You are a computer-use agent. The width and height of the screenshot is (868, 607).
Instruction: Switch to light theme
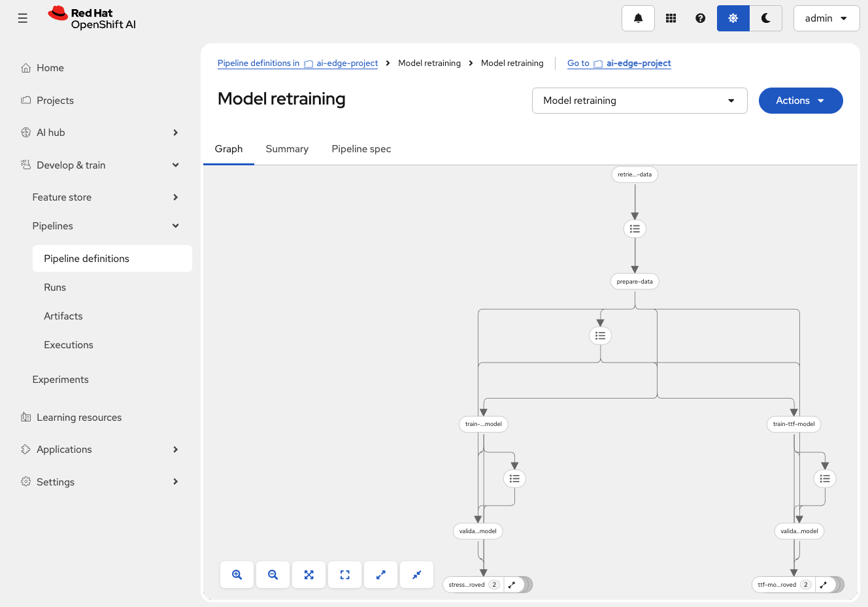tap(733, 18)
